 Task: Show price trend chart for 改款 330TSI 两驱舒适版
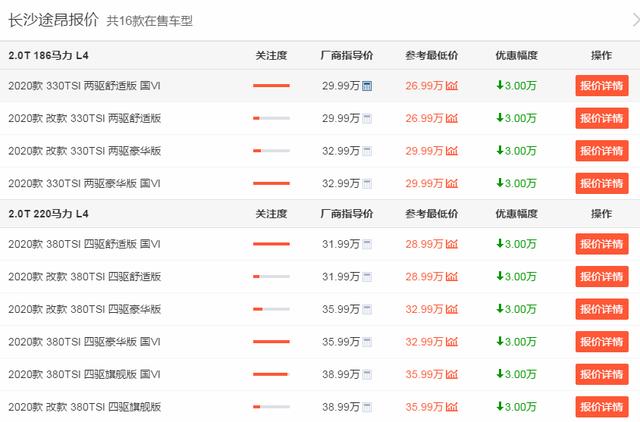[452, 118]
